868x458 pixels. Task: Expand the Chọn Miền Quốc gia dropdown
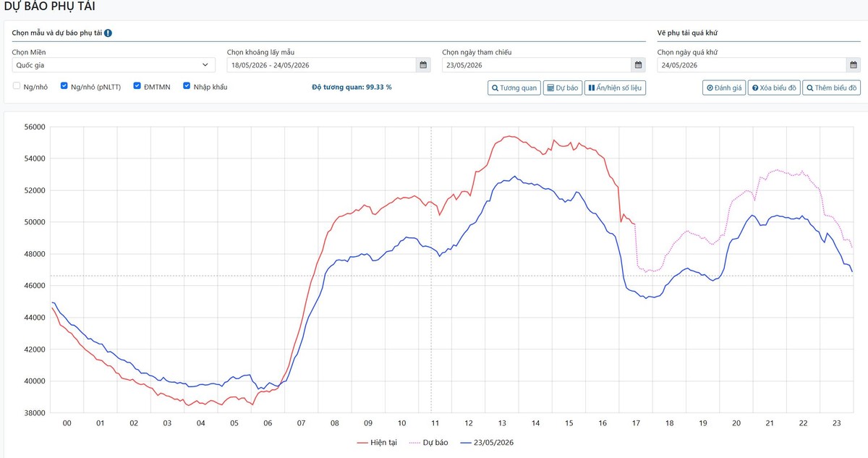tap(114, 65)
